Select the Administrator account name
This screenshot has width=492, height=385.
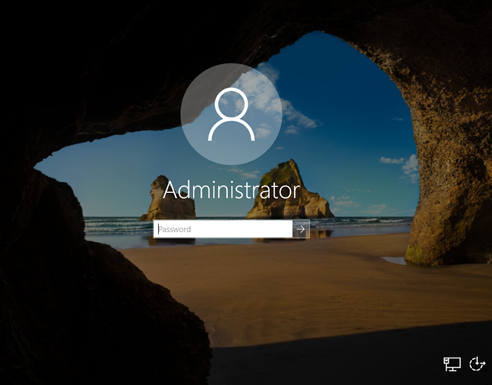click(x=231, y=190)
